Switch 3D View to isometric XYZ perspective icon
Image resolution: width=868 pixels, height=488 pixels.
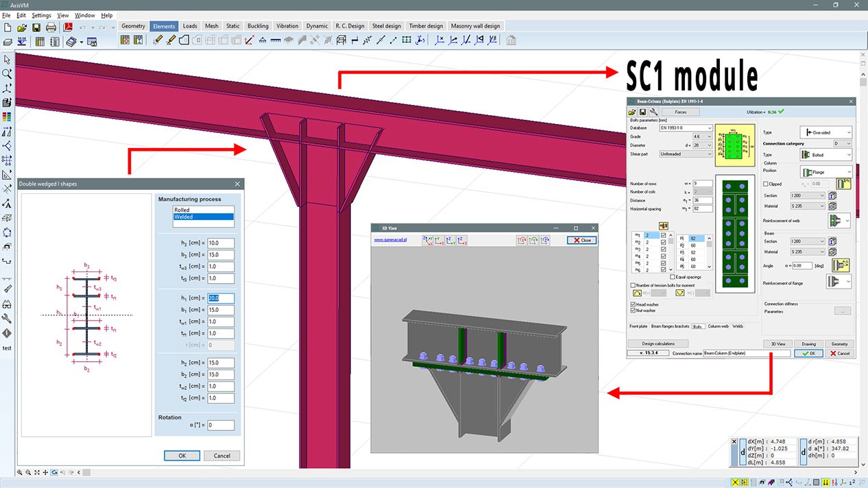(427, 241)
